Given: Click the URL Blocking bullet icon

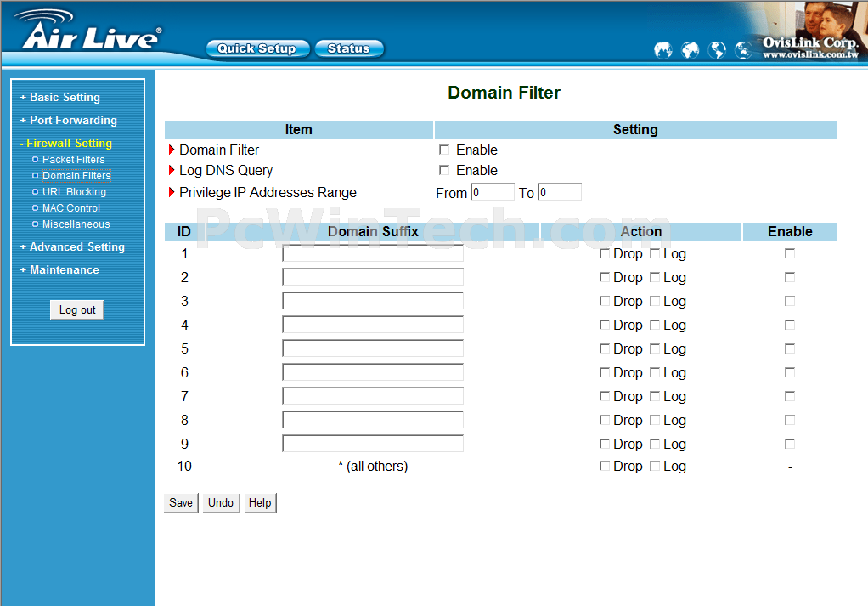Looking at the screenshot, I should click(x=36, y=192).
